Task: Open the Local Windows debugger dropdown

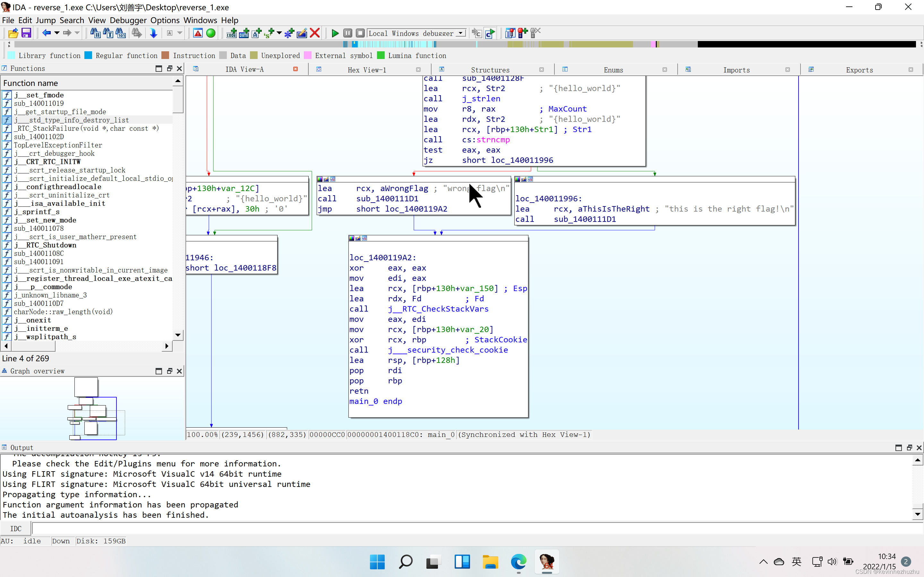Action: point(461,33)
